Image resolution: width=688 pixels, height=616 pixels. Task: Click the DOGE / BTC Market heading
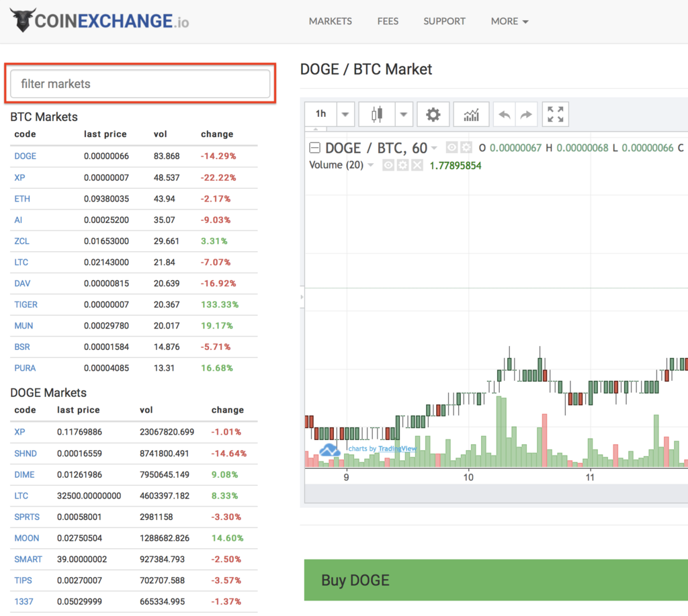pos(366,69)
